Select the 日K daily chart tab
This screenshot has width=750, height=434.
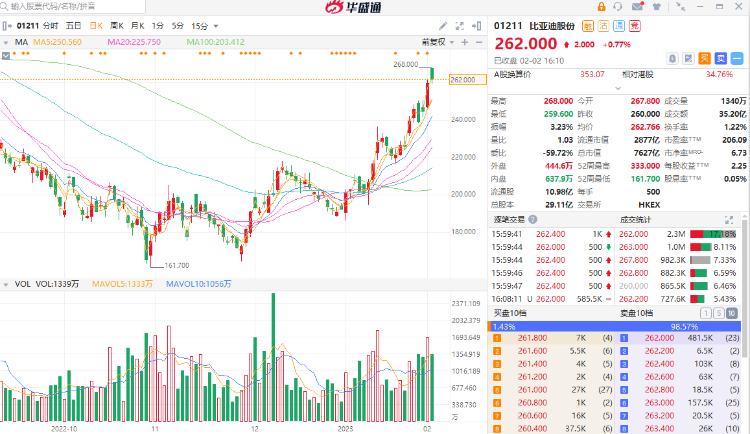96,26
